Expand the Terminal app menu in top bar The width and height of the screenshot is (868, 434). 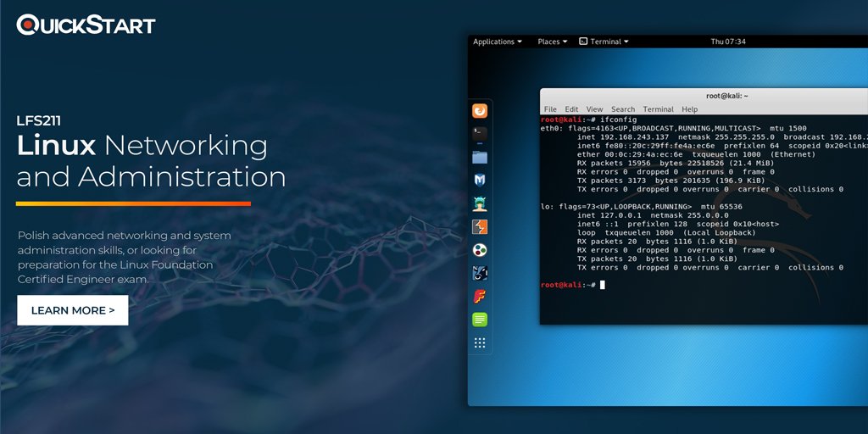(x=604, y=42)
